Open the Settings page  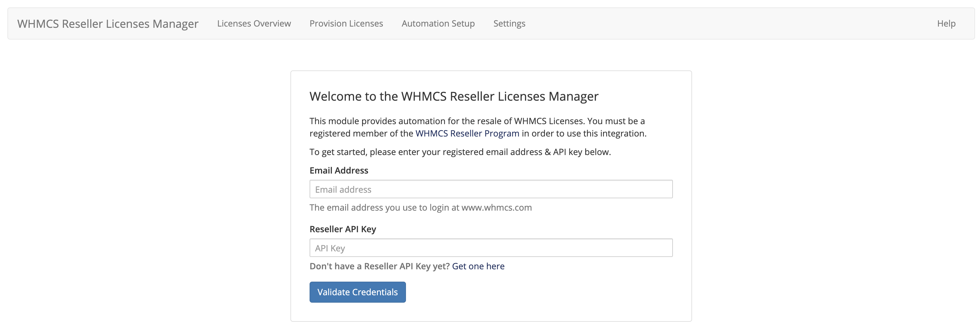509,23
